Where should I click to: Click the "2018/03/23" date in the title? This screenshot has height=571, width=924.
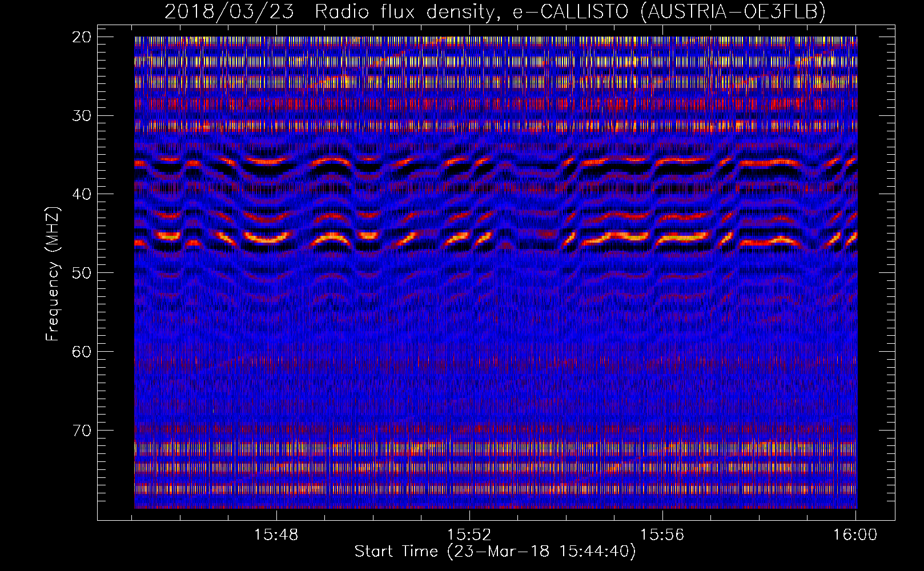230,11
